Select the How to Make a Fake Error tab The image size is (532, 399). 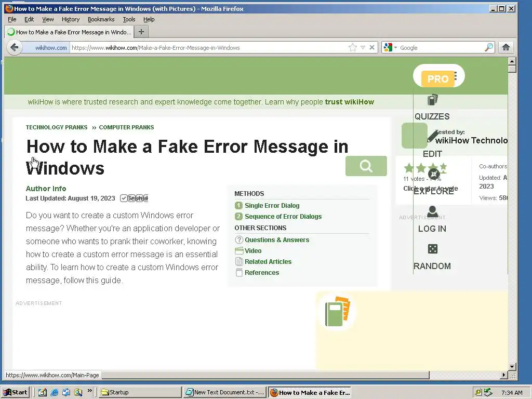[69, 32]
